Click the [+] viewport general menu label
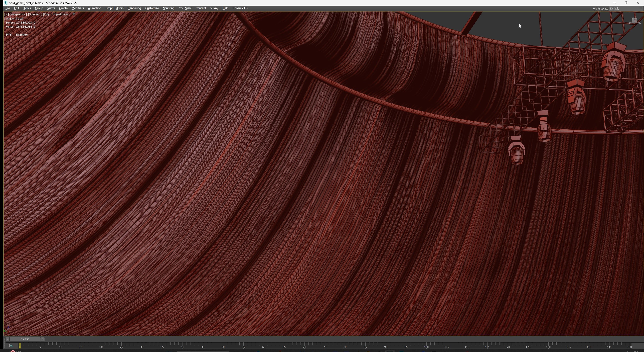 point(7,14)
